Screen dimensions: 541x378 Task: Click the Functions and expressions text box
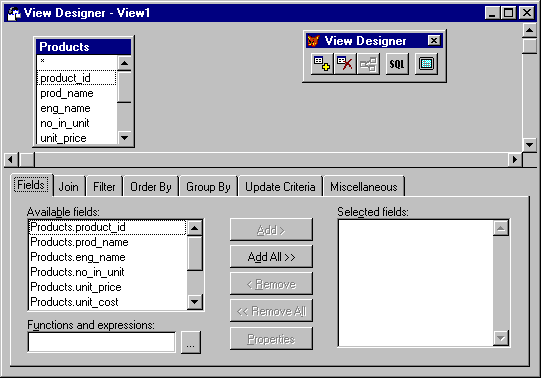pos(101,342)
